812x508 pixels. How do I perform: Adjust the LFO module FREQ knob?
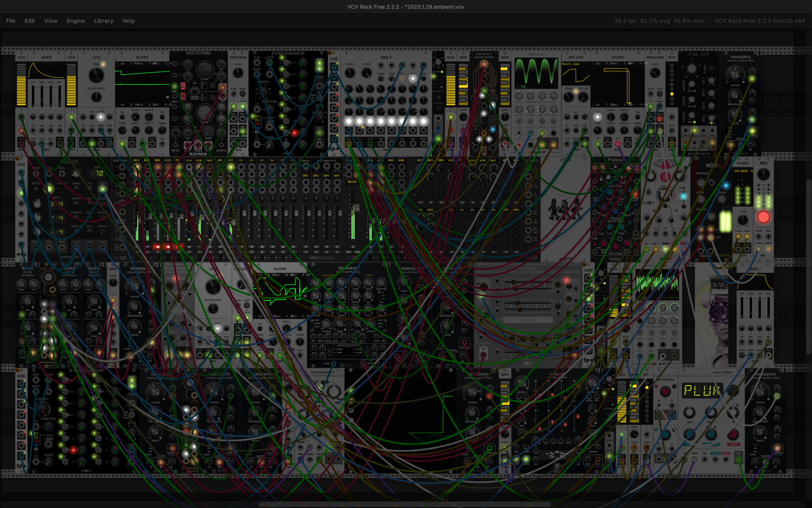coord(96,75)
